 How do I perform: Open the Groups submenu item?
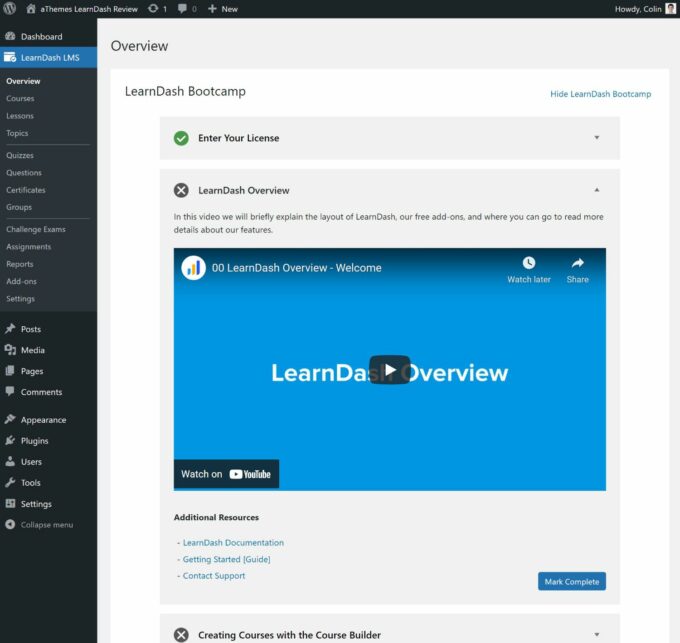pos(19,207)
